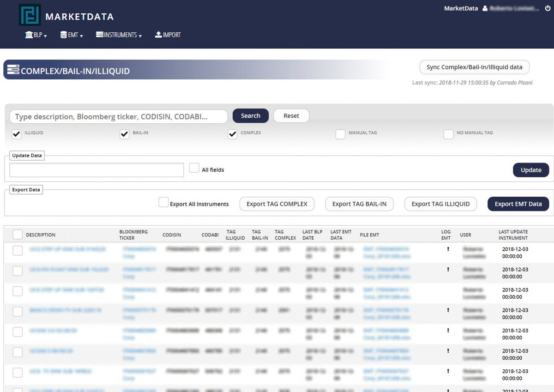The image size is (554, 392).
Task: Click the Update Data input field
Action: pos(97,170)
